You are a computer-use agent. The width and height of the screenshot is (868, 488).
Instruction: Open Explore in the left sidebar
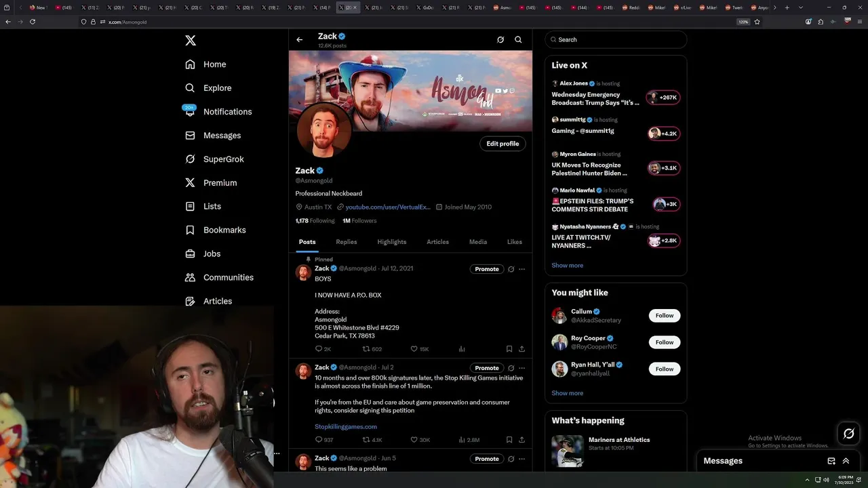tap(208, 88)
